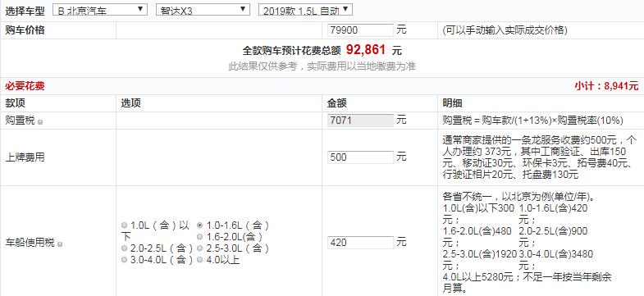The width and height of the screenshot is (644, 296).
Task: Focus the 购车价格 input showing 79900
Action: [360, 30]
